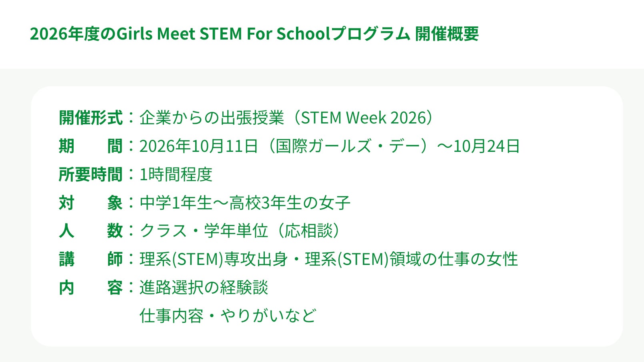Select the "講師" label
Image resolution: width=644 pixels, height=362 pixels.
(91, 259)
